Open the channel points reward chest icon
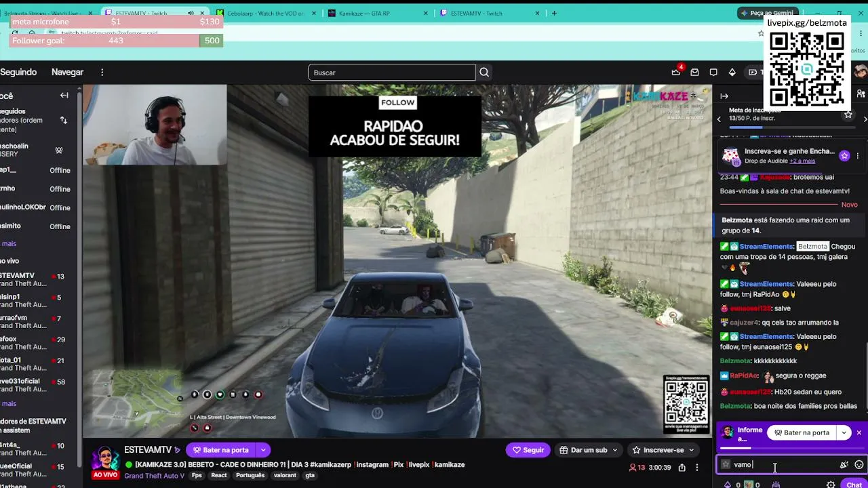This screenshot has height=488, width=868. [776, 485]
